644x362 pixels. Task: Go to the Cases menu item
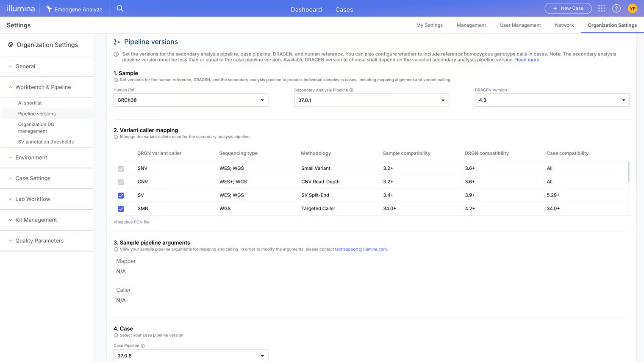coord(344,9)
